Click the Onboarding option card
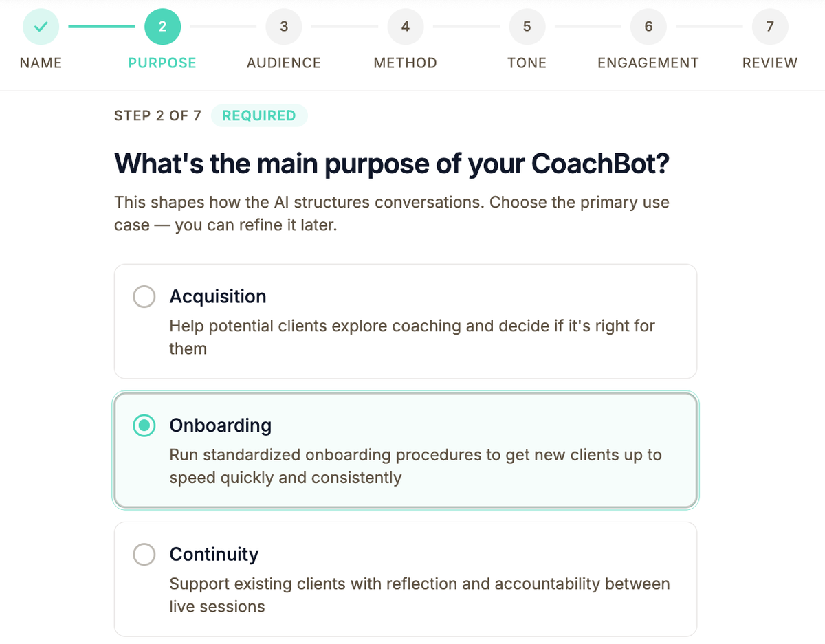The height and width of the screenshot is (644, 825). point(406,450)
